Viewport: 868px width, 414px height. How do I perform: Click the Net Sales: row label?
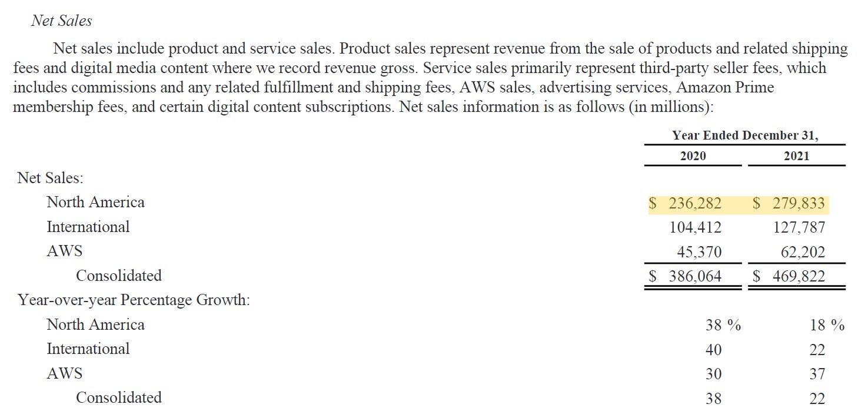tap(50, 178)
